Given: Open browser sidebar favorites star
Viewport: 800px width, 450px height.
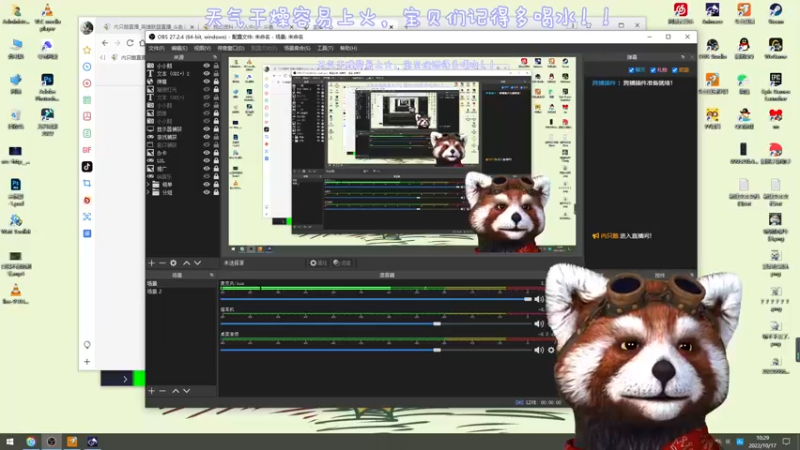Looking at the screenshot, I should (x=87, y=50).
